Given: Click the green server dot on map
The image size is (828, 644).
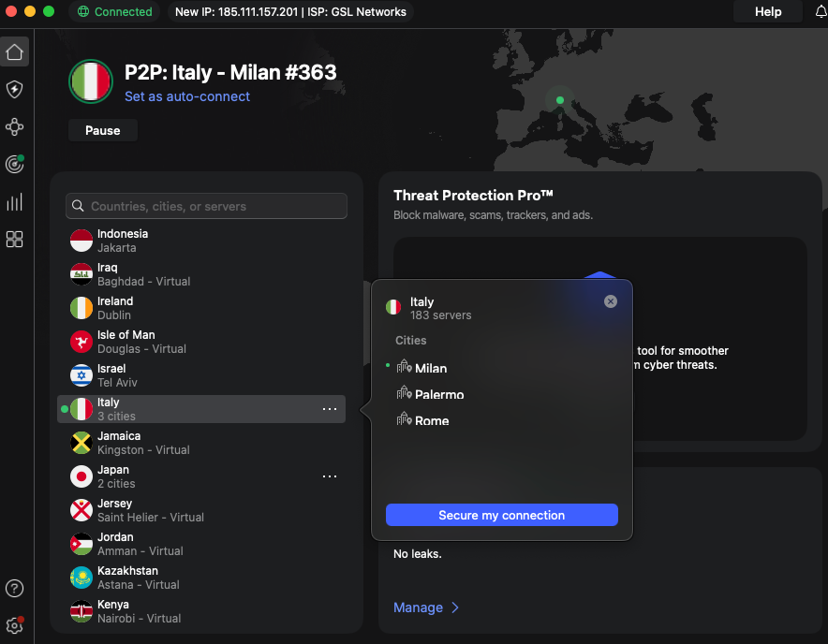Looking at the screenshot, I should [560, 100].
